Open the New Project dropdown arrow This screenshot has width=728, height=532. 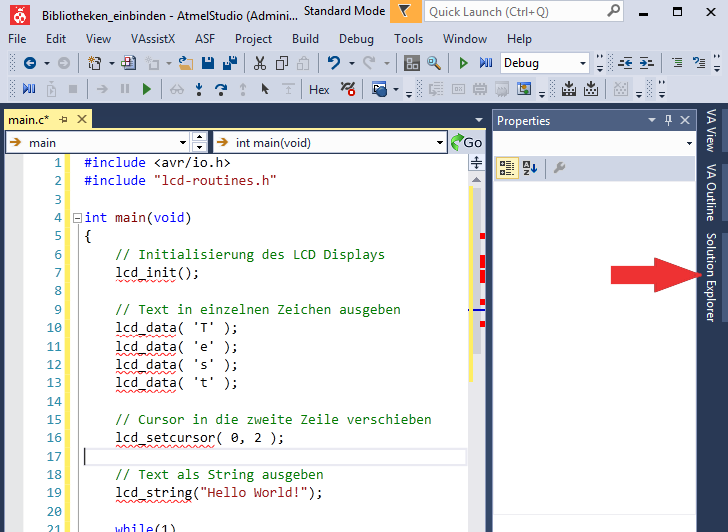point(111,64)
